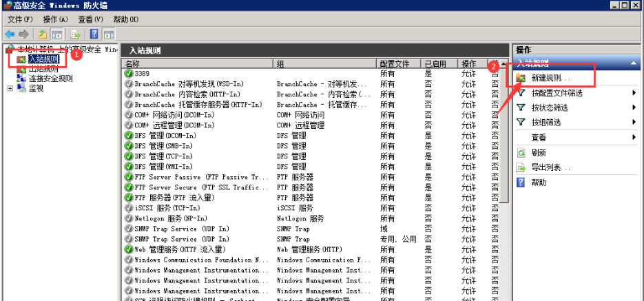Select the iSCSI 服务(TCP-In) rule row
The height and width of the screenshot is (301, 644).
pyautogui.click(x=312, y=208)
